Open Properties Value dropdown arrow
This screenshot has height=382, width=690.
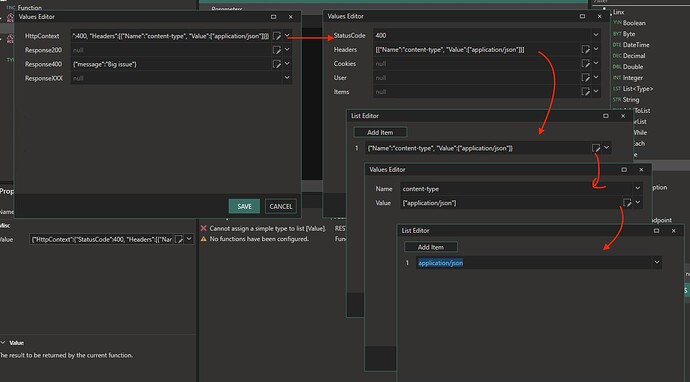click(189, 239)
